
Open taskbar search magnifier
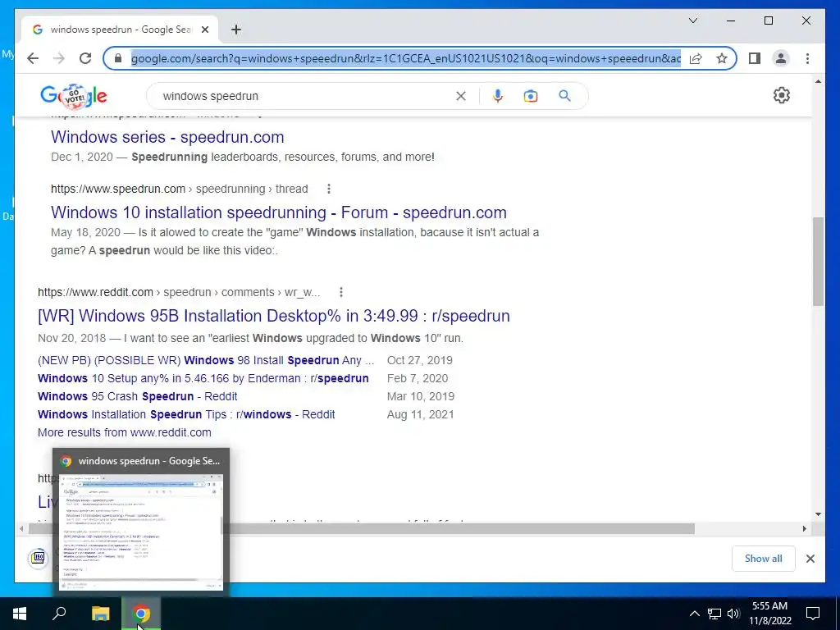pyautogui.click(x=59, y=614)
